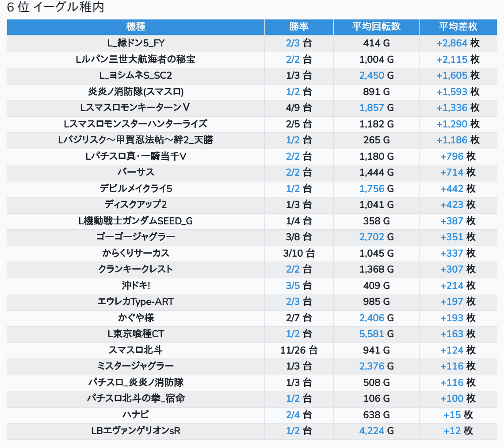Image resolution: width=504 pixels, height=447 pixels.
Task: Click Lパチスロ真・一騎当千V machine name
Action: pyautogui.click(x=136, y=156)
